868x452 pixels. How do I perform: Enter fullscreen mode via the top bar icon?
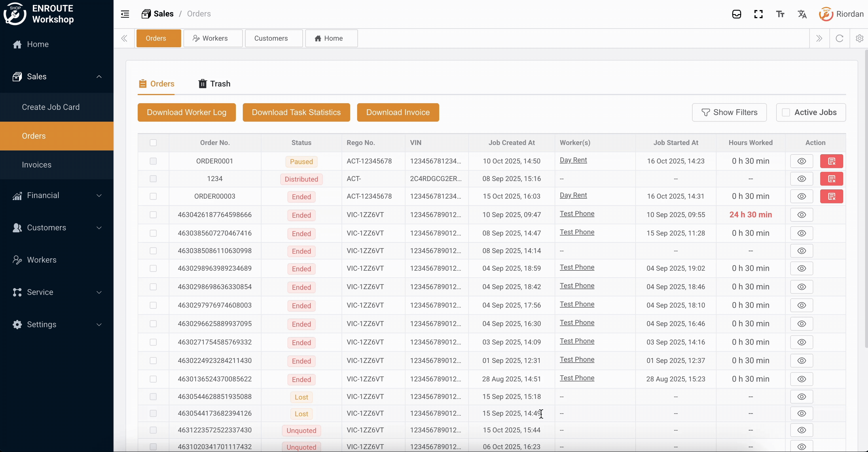coord(758,14)
